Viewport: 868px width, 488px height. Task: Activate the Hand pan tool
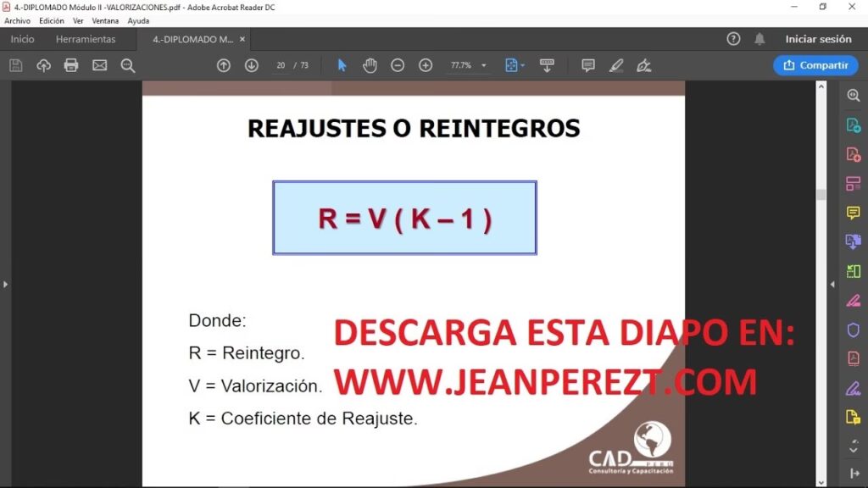point(370,65)
